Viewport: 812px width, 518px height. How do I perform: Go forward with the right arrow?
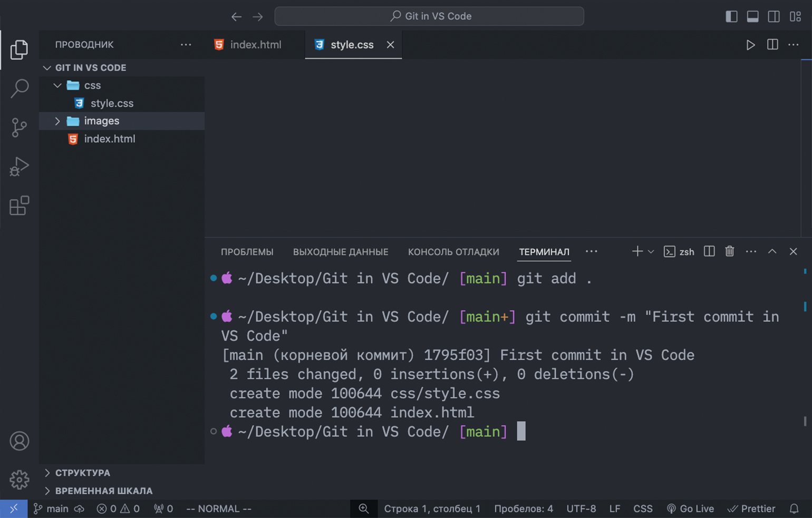(258, 16)
